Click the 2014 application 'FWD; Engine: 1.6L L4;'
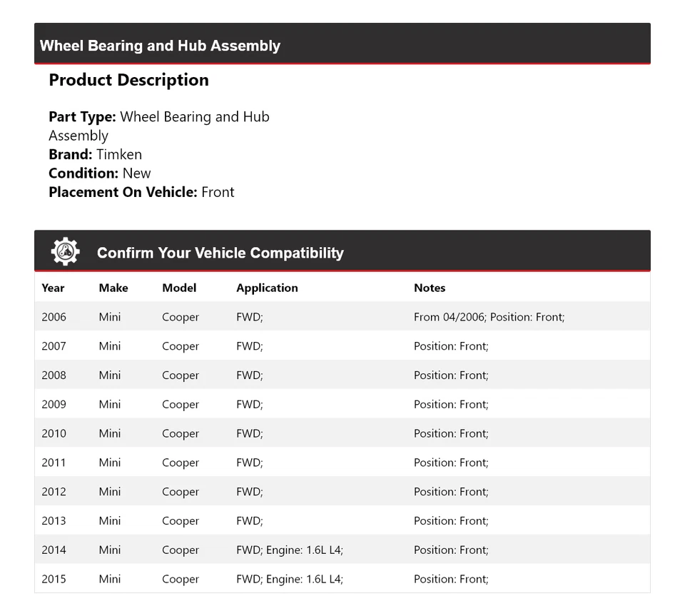685x616 pixels. (290, 550)
